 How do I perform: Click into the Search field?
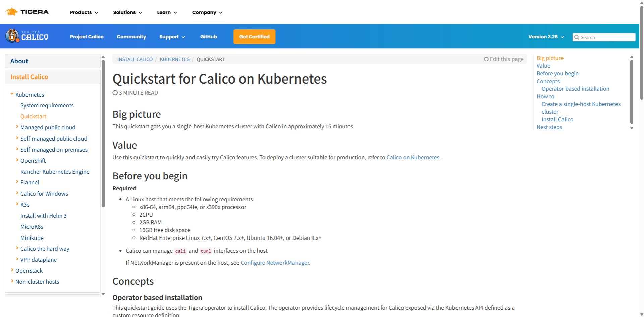pos(604,37)
